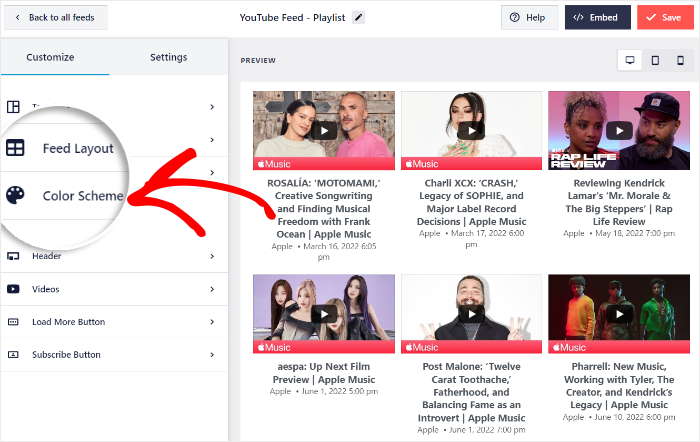The image size is (700, 442).
Task: Click the template icon in first sidebar row
Action: 13,107
